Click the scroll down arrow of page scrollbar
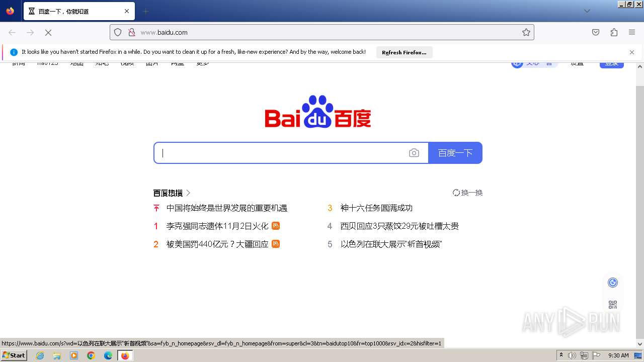644x362 pixels. click(640, 344)
